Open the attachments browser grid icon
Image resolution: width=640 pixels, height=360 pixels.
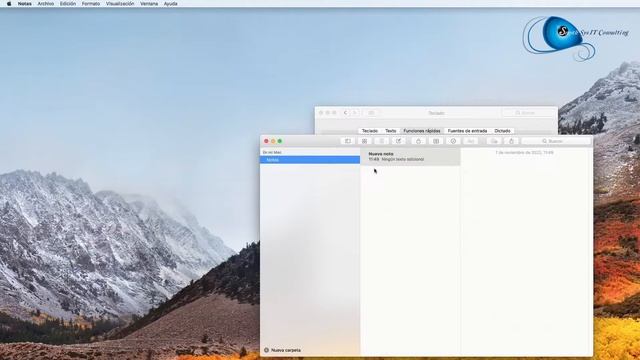[364, 141]
